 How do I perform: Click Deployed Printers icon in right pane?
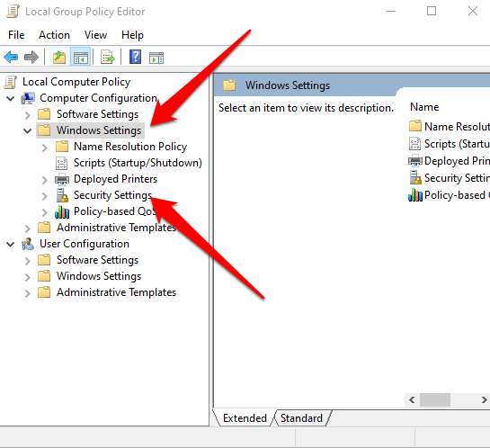tap(415, 161)
